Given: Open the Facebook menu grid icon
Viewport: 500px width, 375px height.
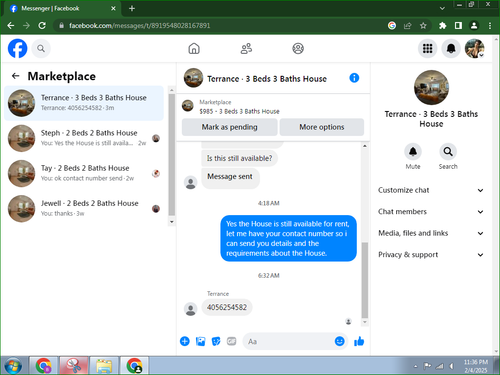Looking at the screenshot, I should (427, 49).
